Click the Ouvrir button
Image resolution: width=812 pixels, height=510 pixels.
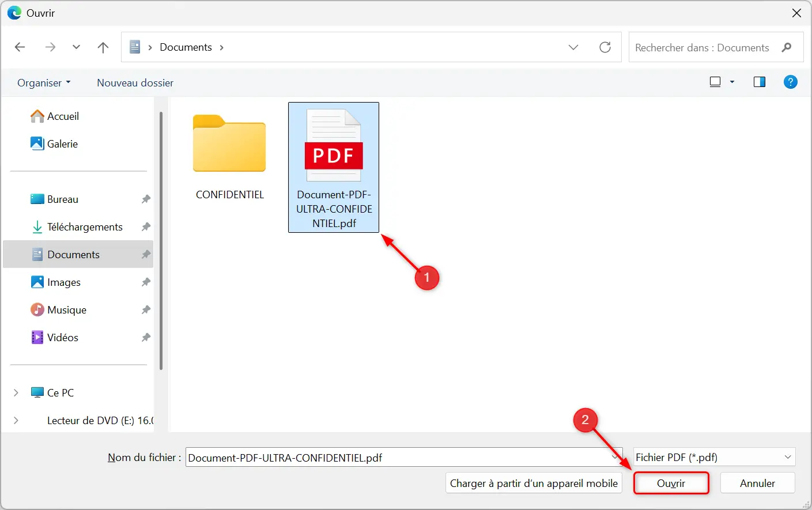tap(671, 483)
